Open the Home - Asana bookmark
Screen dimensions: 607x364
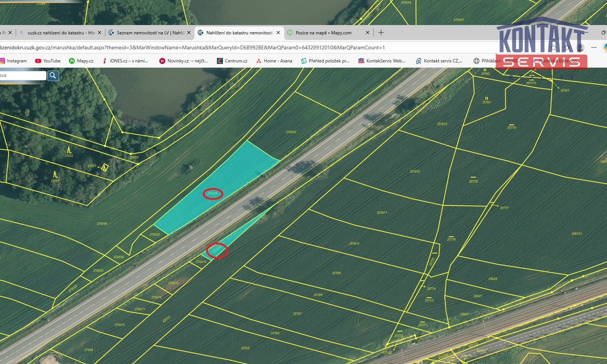pos(274,61)
